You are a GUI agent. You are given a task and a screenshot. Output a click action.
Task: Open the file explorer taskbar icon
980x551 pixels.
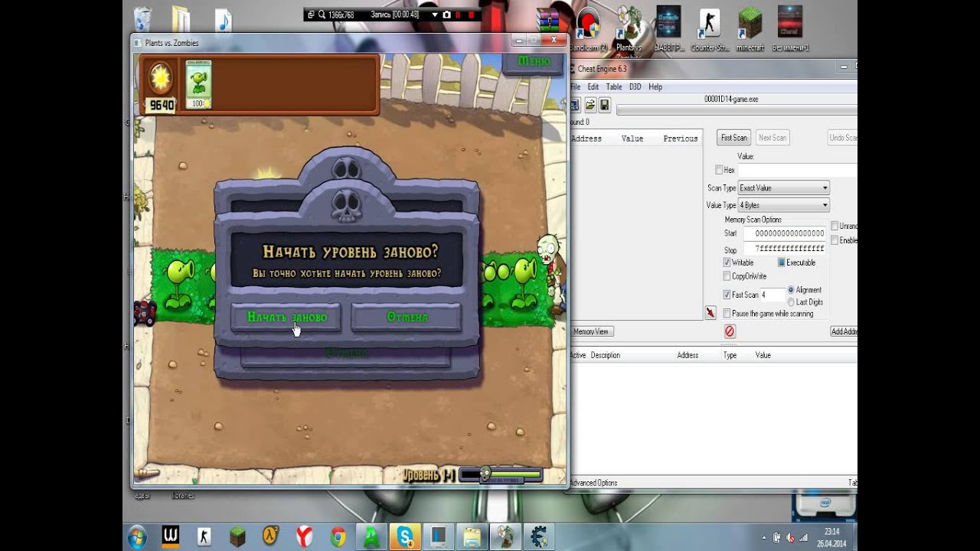[472, 536]
